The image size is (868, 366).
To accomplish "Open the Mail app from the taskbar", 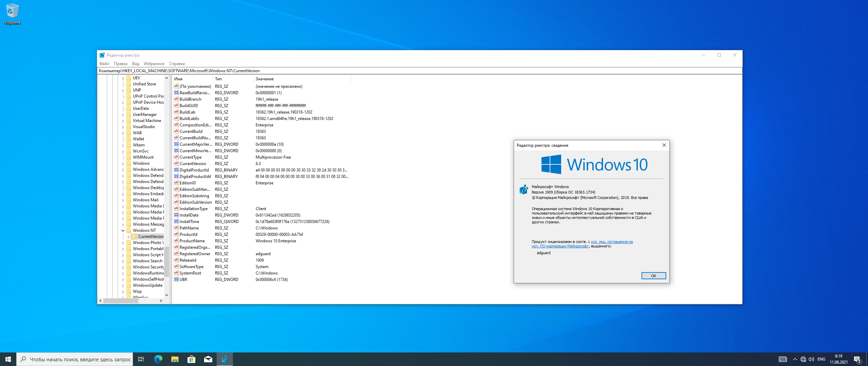I will pos(208,359).
